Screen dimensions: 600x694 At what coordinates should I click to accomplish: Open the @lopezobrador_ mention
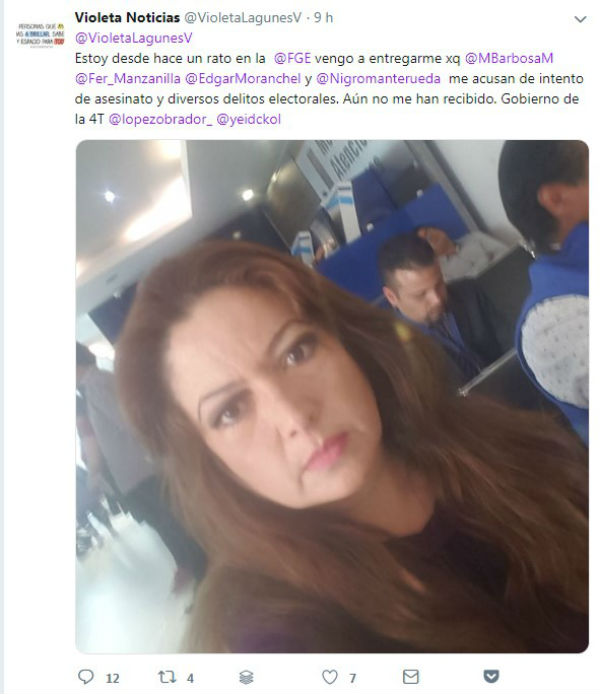[x=160, y=120]
